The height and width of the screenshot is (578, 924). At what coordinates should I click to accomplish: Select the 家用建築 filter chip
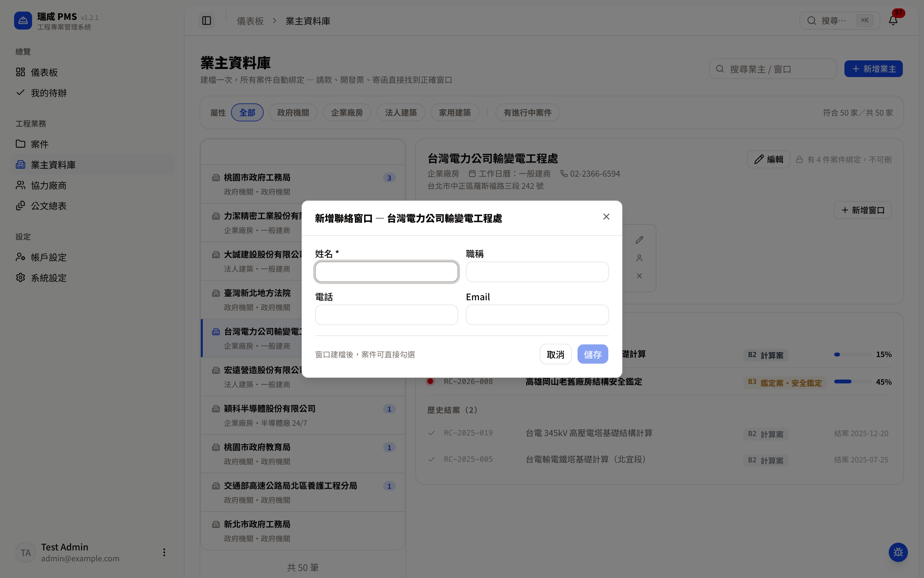tap(454, 112)
